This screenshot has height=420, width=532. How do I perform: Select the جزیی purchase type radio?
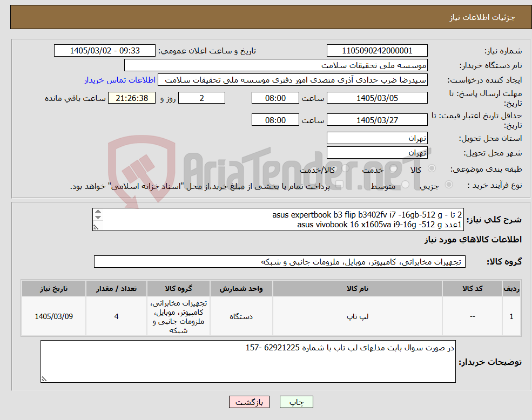coord(449,185)
